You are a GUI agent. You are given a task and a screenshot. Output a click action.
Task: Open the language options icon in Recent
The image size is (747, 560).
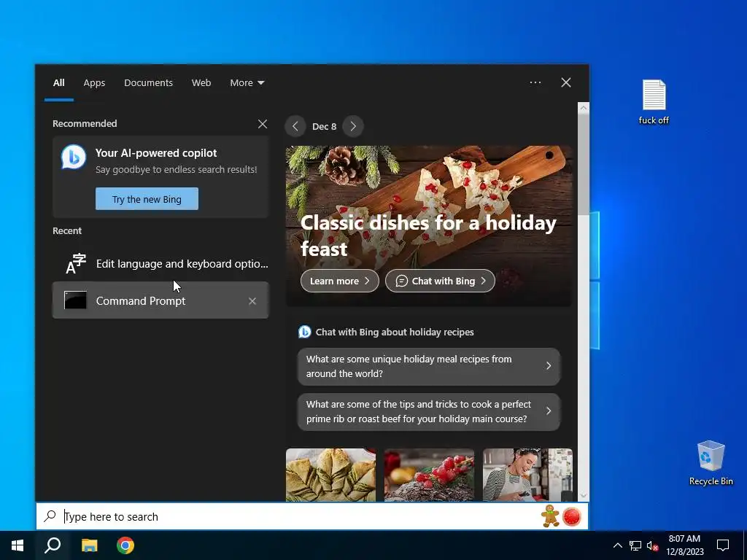pyautogui.click(x=75, y=263)
